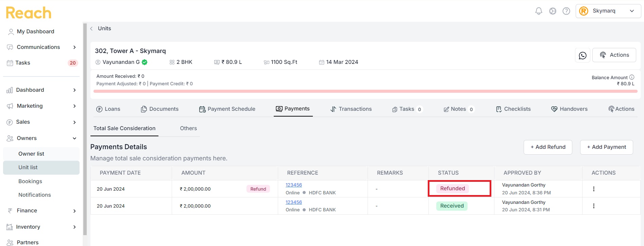Open kebab menu for Refunded payment row
This screenshot has height=246, width=644.
pos(594,189)
